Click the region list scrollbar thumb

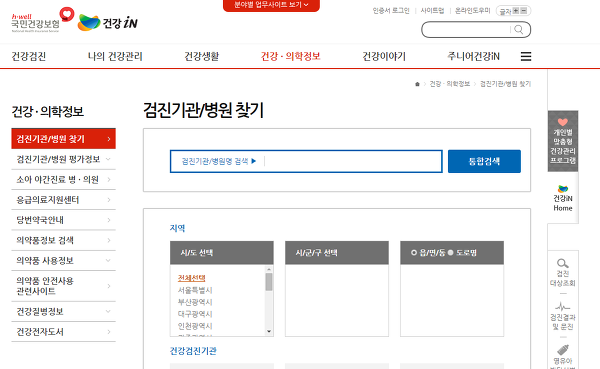[x=269, y=282]
